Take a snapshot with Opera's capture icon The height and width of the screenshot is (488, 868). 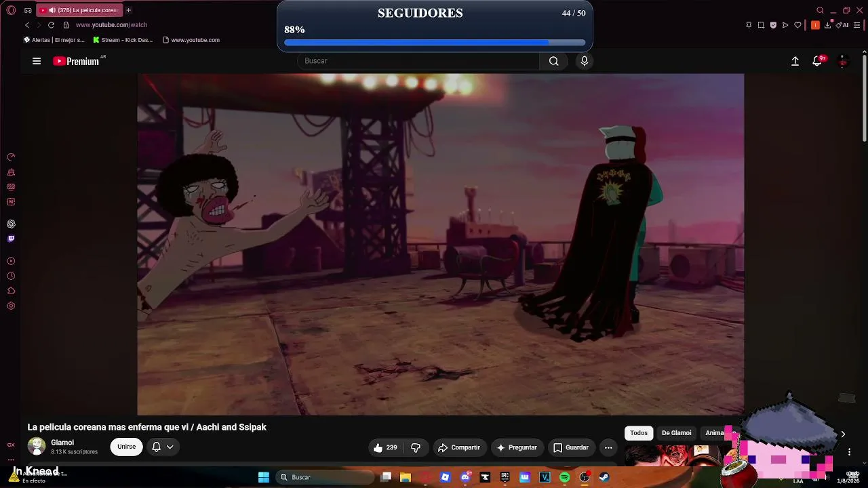(761, 25)
